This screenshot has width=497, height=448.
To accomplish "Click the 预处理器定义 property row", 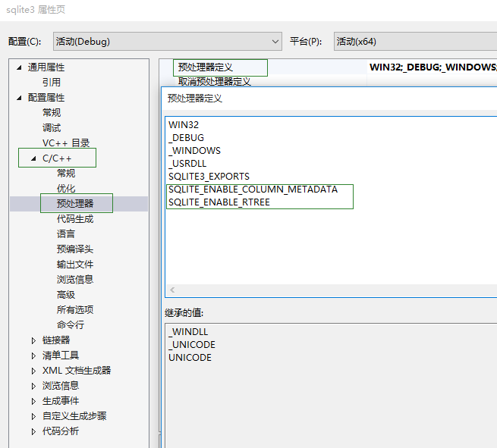I will click(x=206, y=67).
